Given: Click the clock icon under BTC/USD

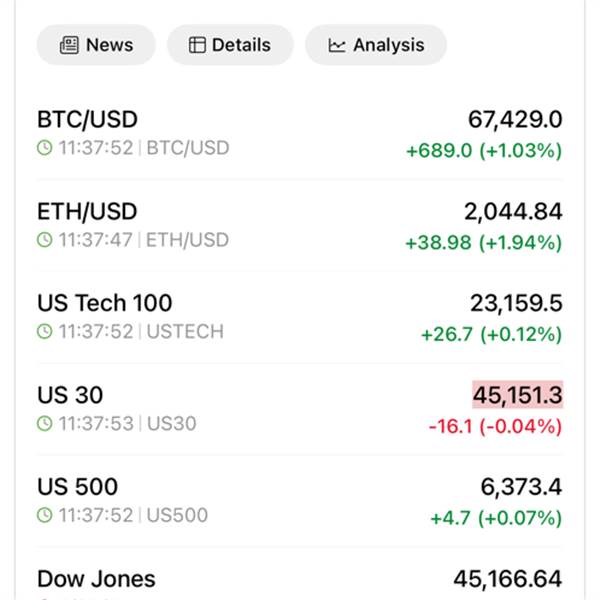Looking at the screenshot, I should (44, 148).
